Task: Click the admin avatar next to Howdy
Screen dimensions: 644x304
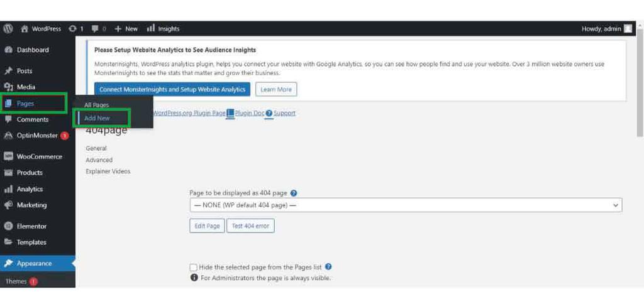Action: [628, 29]
